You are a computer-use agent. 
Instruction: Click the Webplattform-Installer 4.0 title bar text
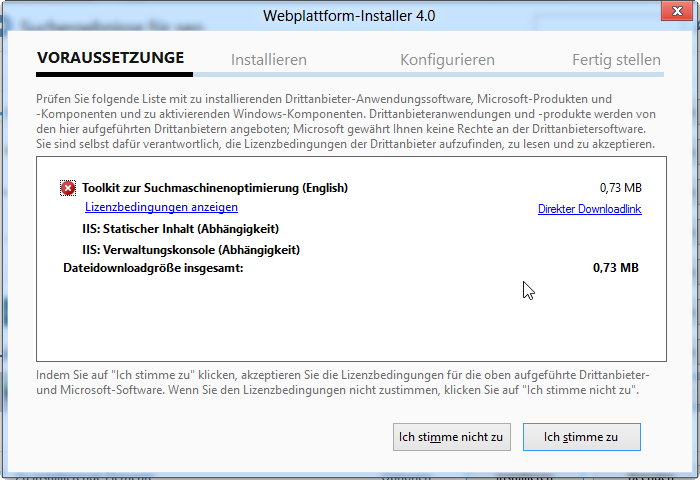click(x=349, y=16)
